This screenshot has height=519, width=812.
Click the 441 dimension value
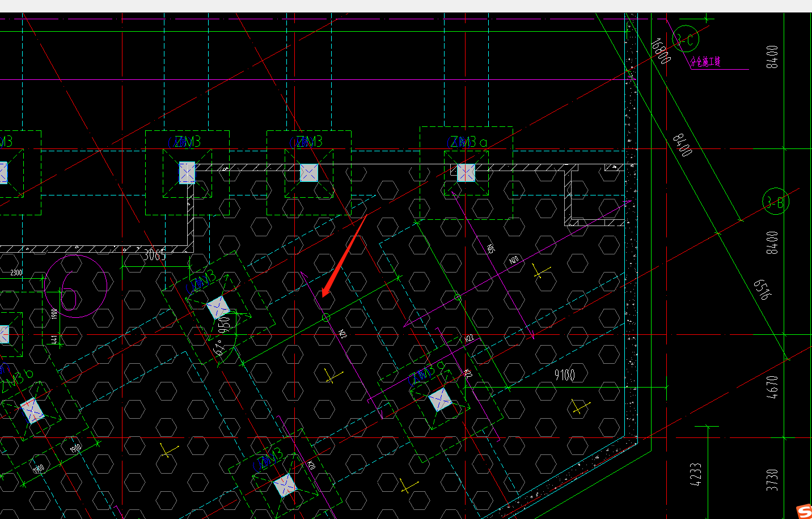54,339
